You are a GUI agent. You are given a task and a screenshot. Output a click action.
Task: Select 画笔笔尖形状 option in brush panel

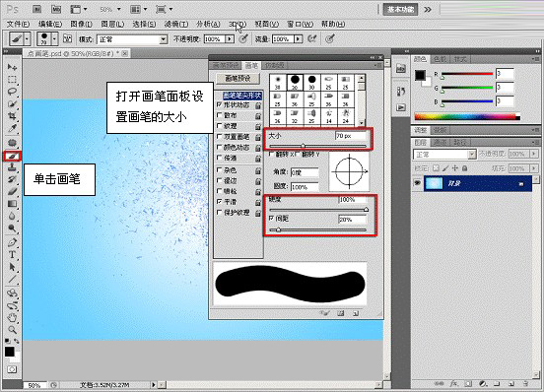242,95
